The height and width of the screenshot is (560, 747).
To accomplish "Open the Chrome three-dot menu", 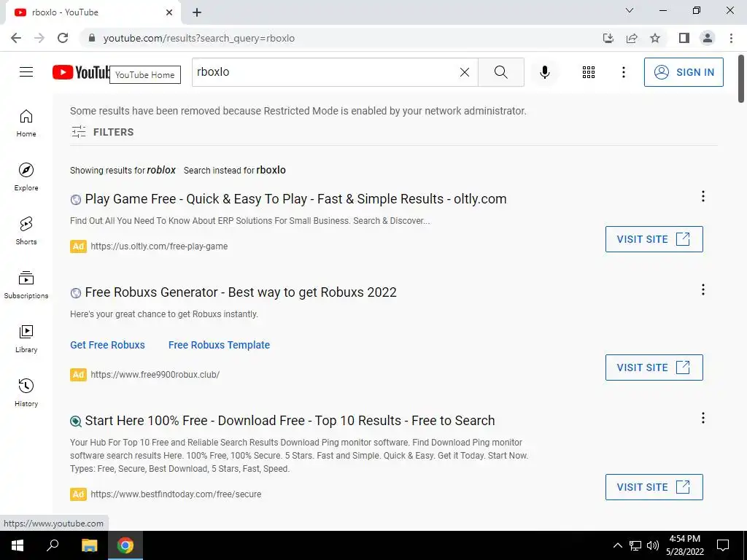I will (x=731, y=38).
